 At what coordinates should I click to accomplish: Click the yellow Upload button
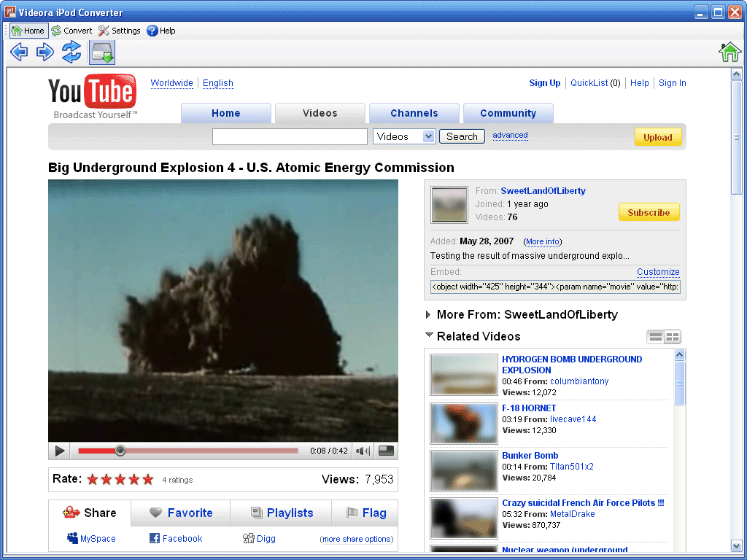[x=658, y=137]
